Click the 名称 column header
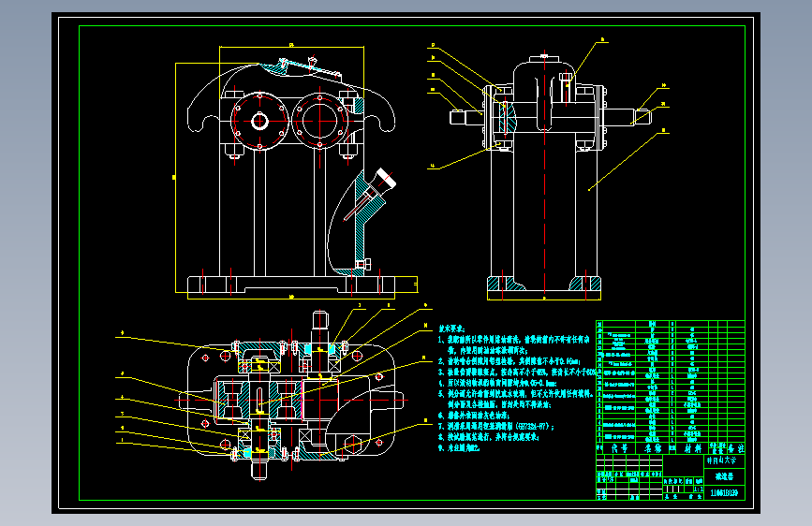This screenshot has width=812, height=526. coord(653,448)
